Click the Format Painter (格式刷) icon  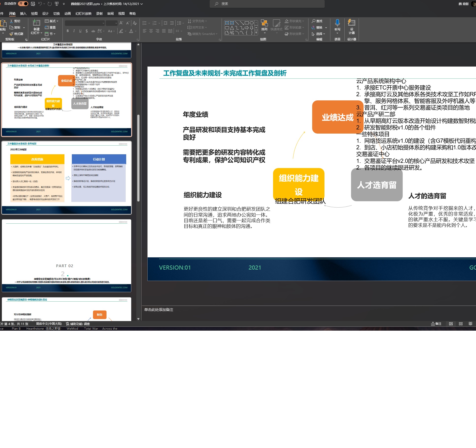click(x=11, y=34)
